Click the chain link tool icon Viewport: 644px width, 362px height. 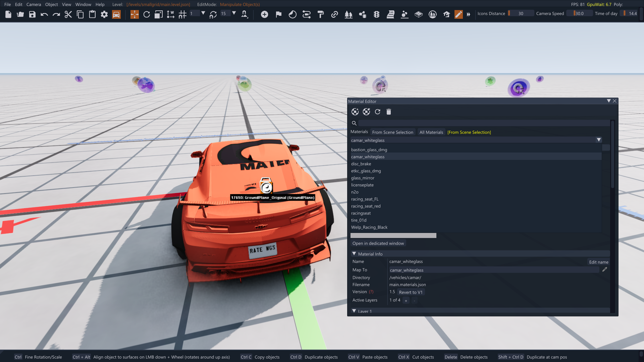[x=334, y=14]
